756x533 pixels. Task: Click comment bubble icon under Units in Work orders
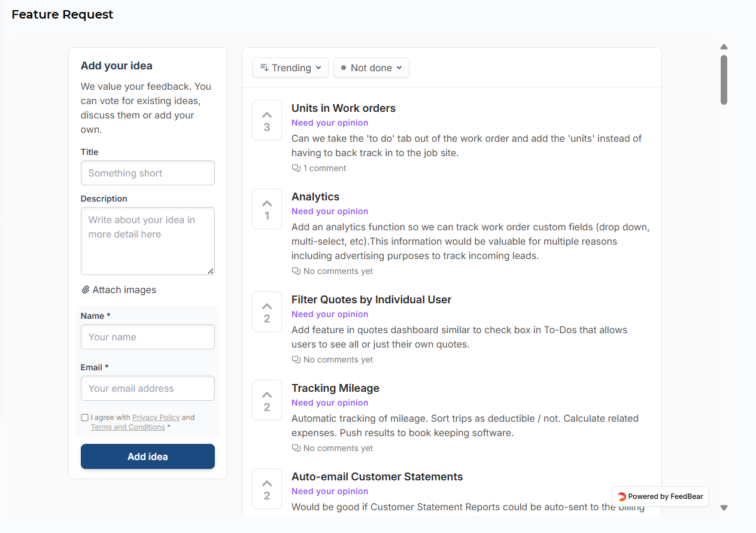[296, 169]
